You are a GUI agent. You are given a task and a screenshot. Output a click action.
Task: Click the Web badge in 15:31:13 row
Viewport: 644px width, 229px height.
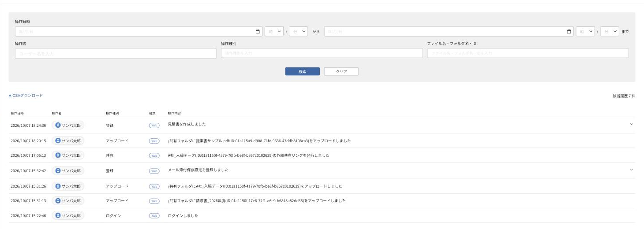(154, 201)
